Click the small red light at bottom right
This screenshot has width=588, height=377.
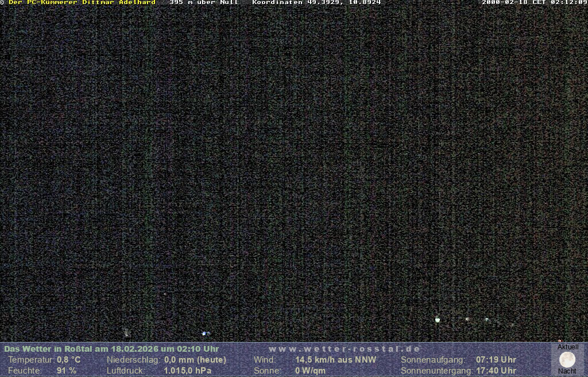pos(560,341)
